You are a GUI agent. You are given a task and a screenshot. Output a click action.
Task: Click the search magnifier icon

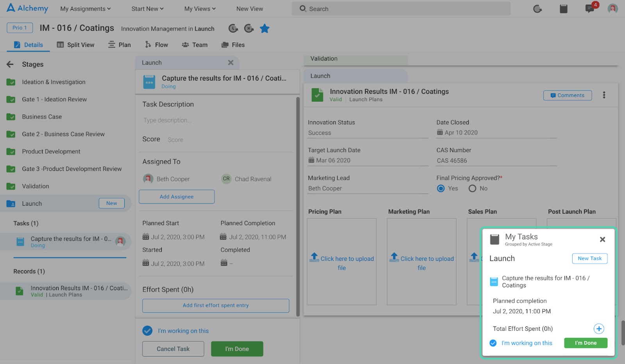(x=303, y=9)
